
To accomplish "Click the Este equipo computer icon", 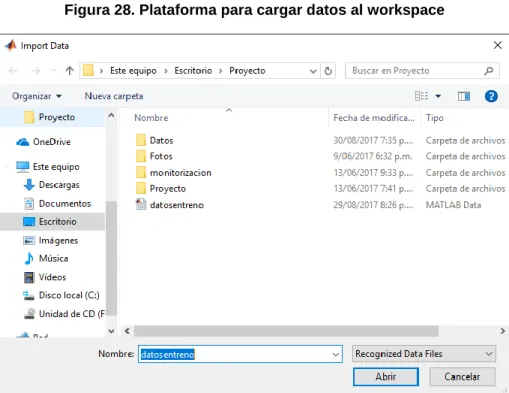I will [x=22, y=167].
